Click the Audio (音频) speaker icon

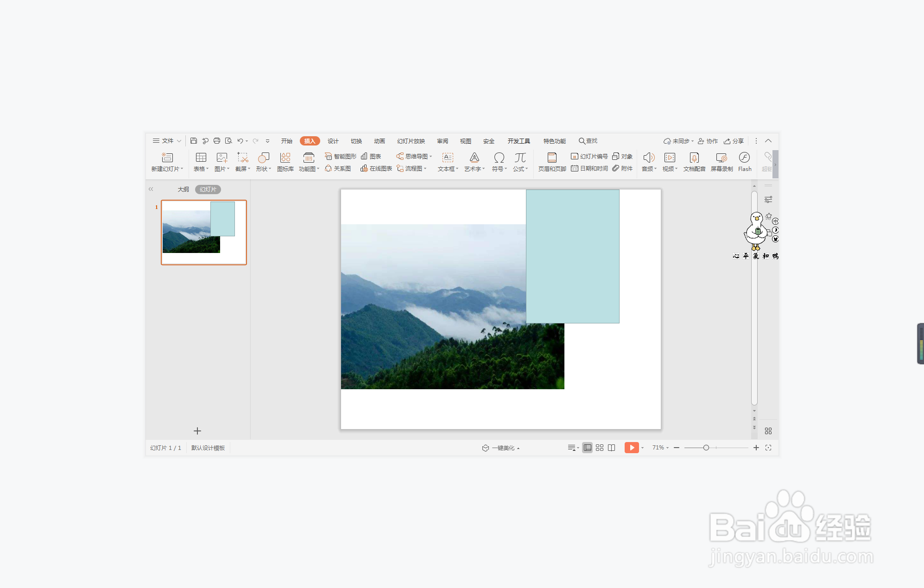coord(649,158)
